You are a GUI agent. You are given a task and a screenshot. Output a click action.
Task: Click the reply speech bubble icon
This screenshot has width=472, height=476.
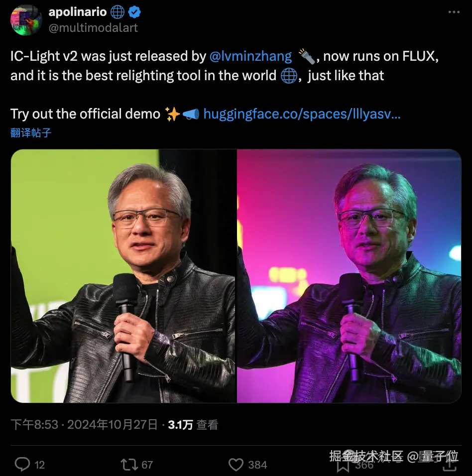(x=23, y=464)
